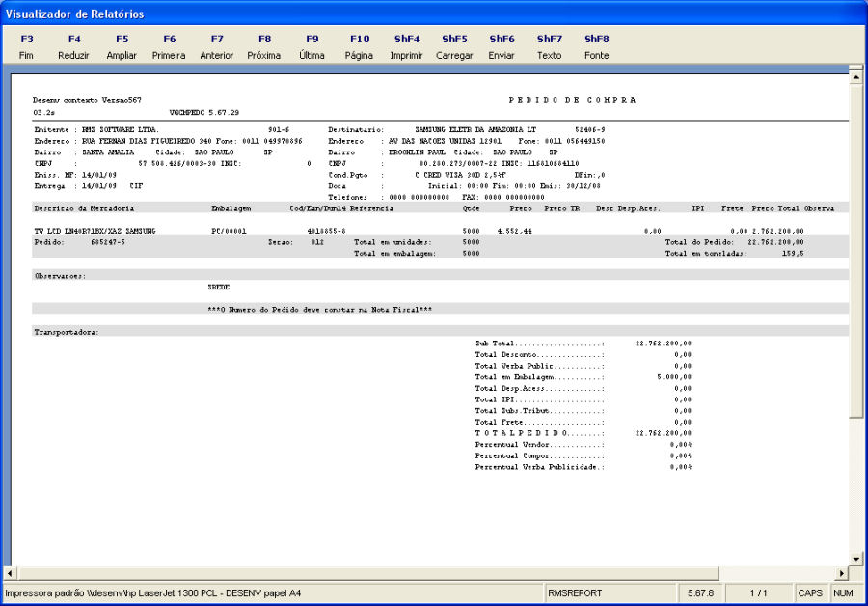The height and width of the screenshot is (606, 868).
Task: Open the F10 Página page selector
Action: (360, 47)
